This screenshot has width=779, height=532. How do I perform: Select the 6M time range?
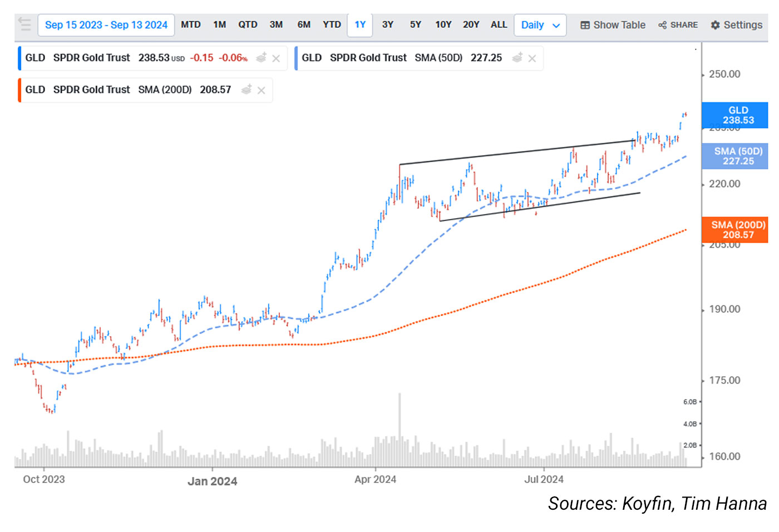(x=304, y=24)
